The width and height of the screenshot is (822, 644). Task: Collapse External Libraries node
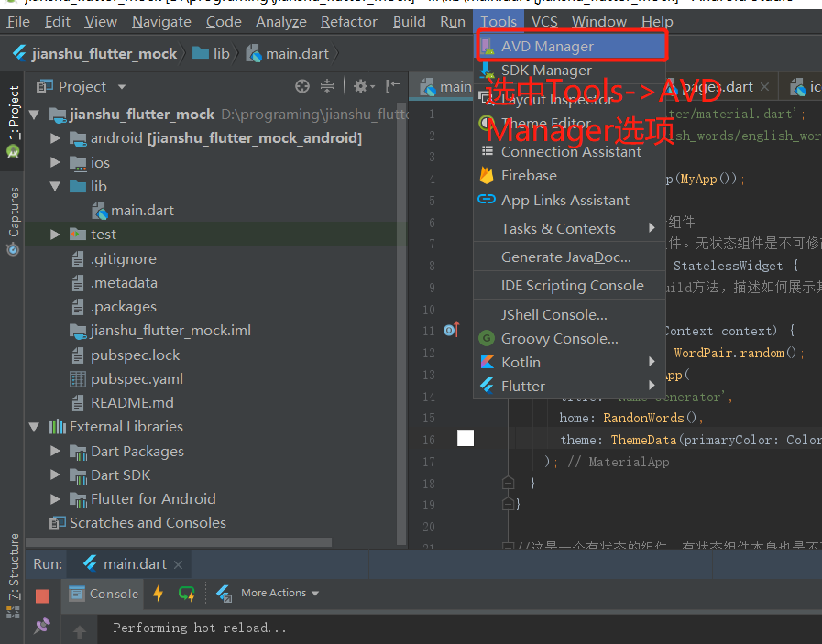point(35,427)
